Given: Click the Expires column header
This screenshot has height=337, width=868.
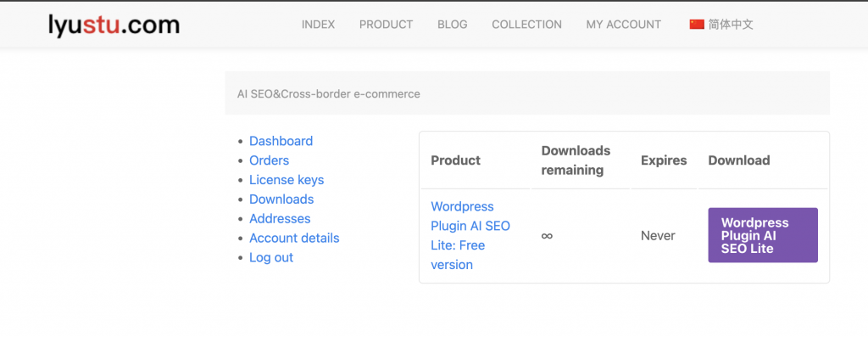Looking at the screenshot, I should coord(664,160).
